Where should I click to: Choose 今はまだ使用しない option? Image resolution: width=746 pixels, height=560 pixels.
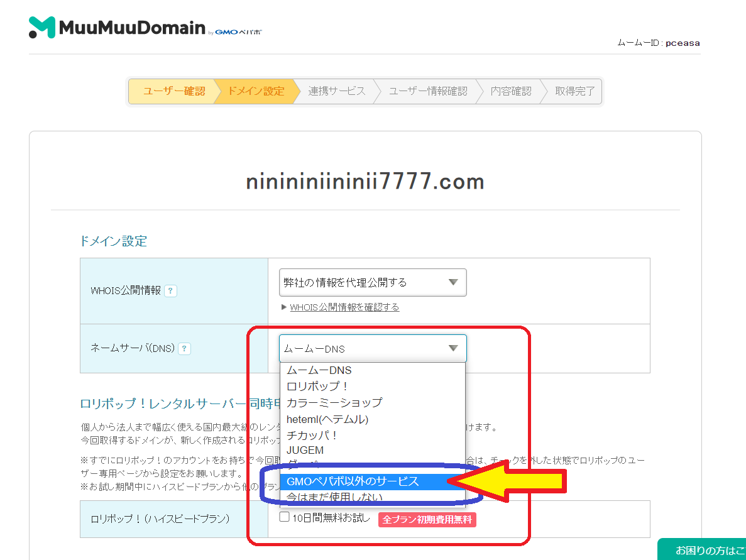(333, 497)
